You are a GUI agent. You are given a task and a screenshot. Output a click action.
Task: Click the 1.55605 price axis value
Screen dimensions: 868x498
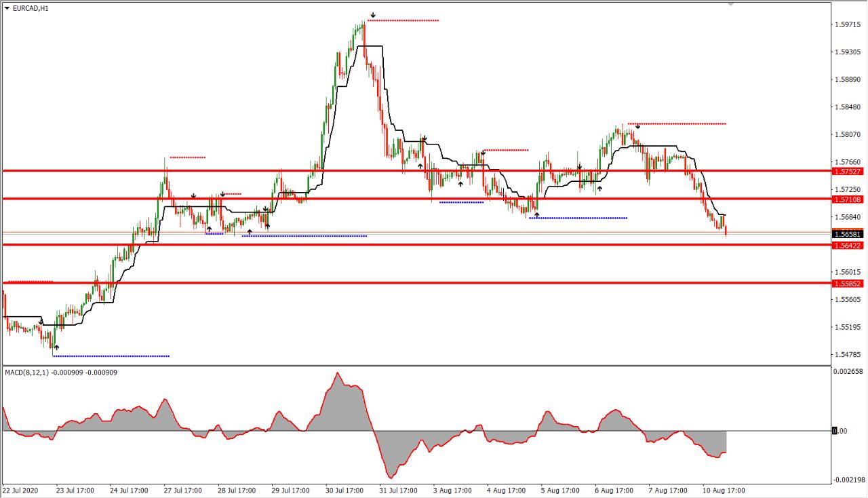(848, 299)
